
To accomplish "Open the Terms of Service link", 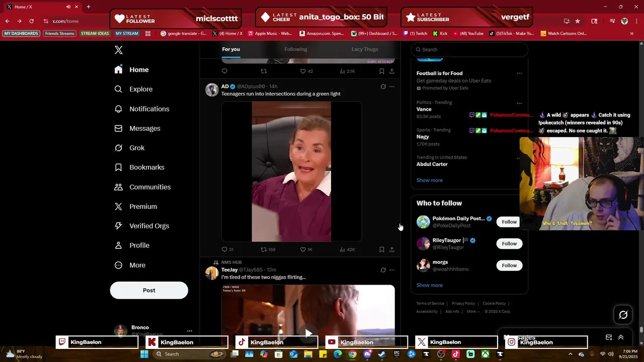I will [x=430, y=304].
